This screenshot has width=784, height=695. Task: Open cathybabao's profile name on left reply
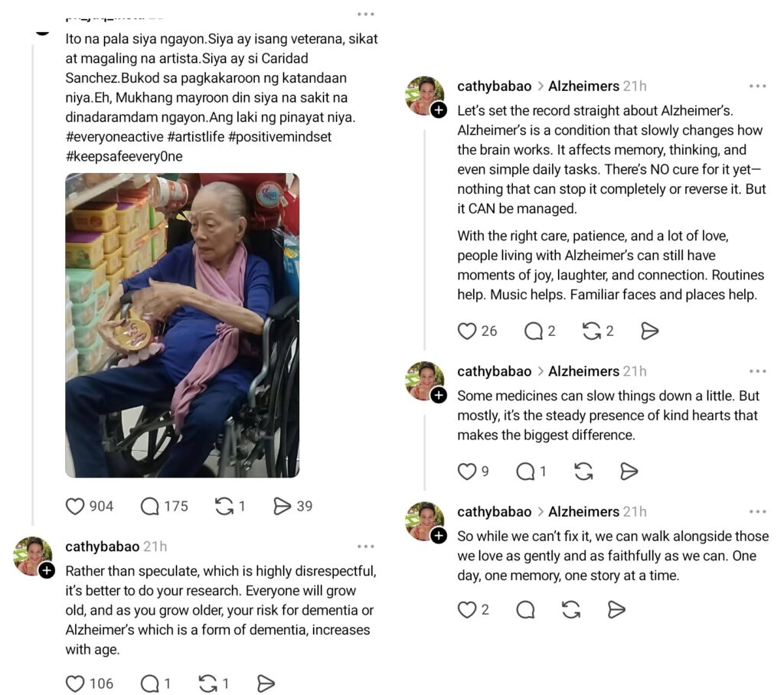[x=102, y=547]
